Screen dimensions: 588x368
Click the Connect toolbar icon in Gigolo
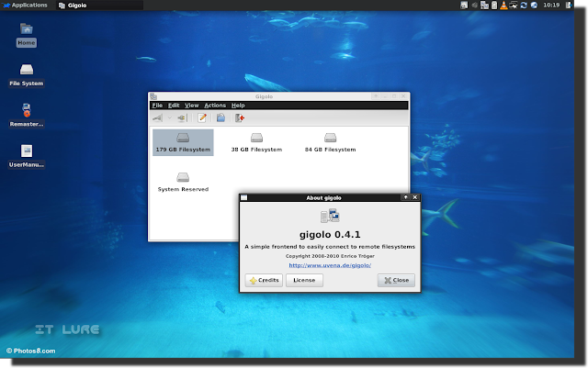[157, 118]
